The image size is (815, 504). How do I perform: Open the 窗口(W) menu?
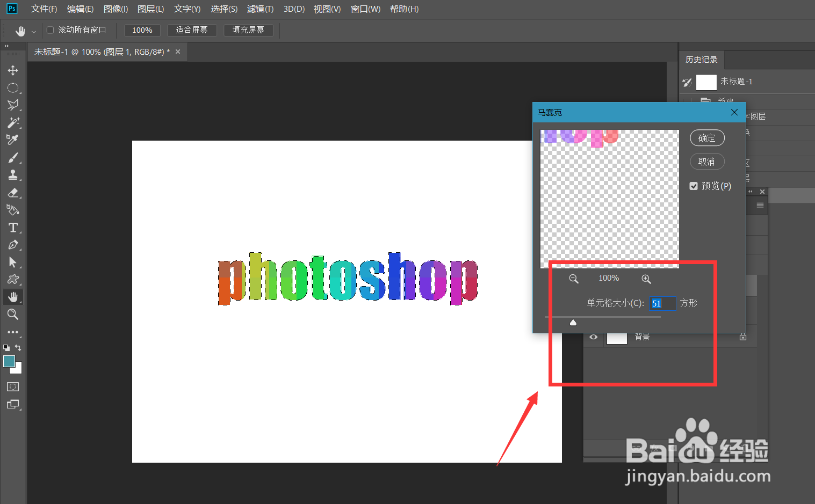coord(365,9)
